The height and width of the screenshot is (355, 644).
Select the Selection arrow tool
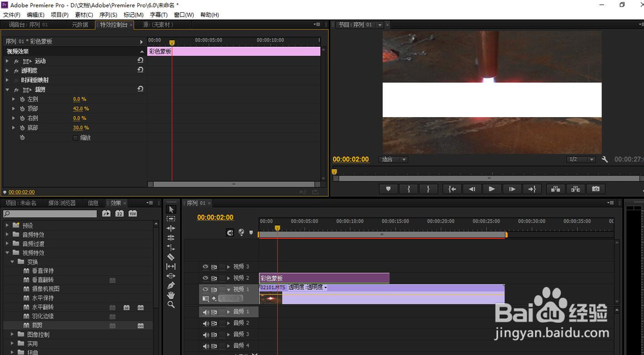point(171,210)
